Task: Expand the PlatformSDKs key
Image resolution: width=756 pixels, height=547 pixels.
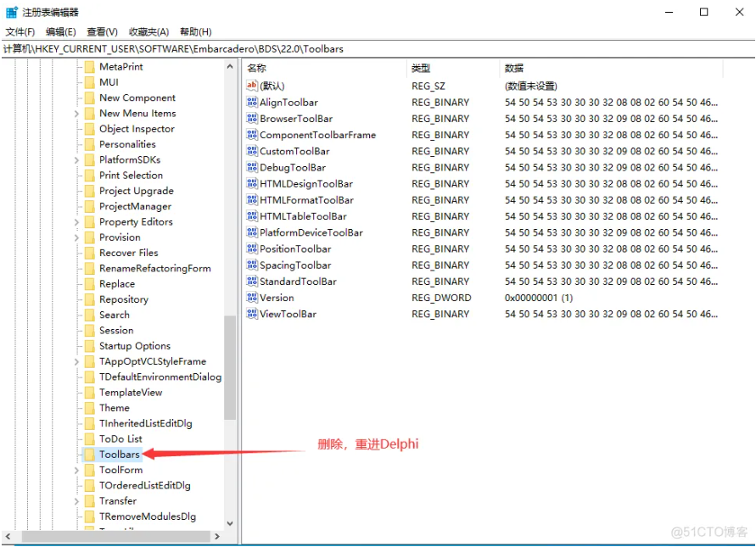Action: (76, 159)
